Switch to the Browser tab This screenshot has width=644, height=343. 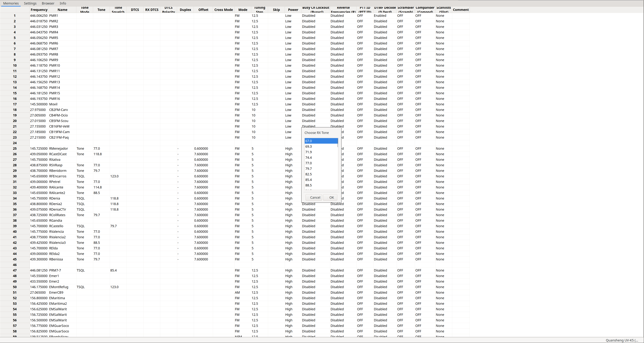(x=48, y=3)
